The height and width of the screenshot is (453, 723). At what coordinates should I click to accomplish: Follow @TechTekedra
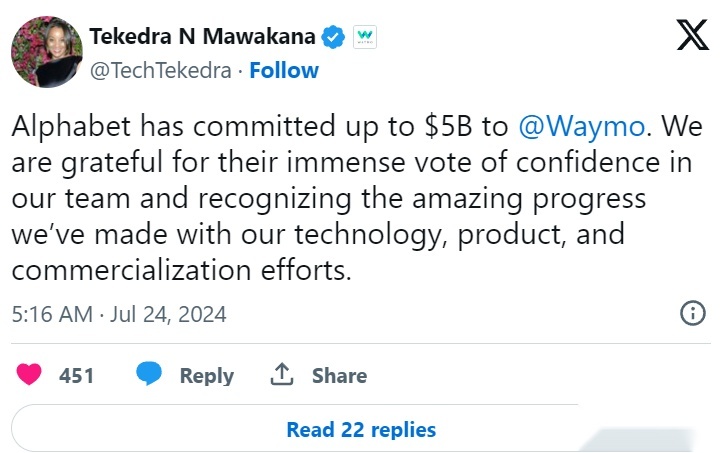point(284,71)
